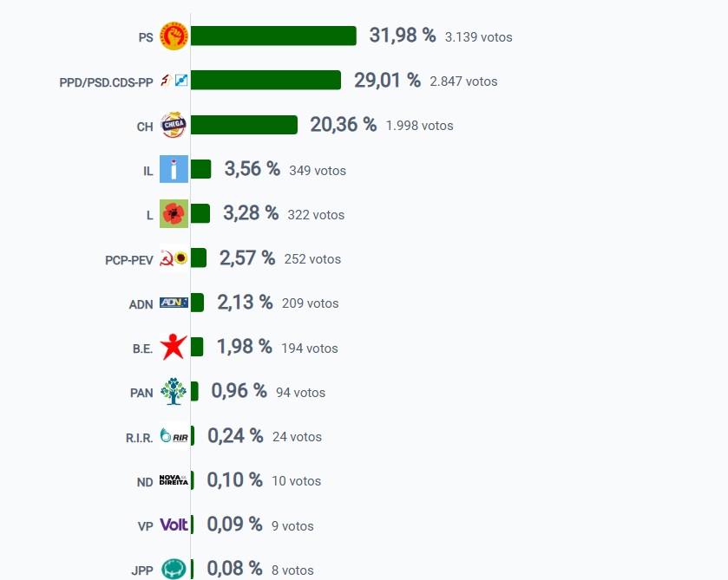Click the JPP green circular logo
Viewport: 728px width, 580px height.
[x=174, y=569]
